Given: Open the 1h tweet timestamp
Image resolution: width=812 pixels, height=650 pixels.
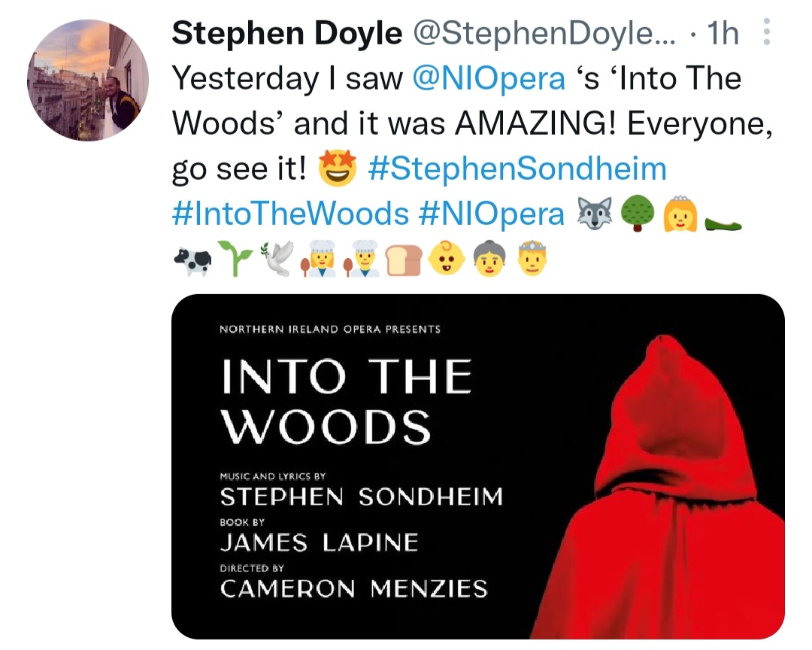Looking at the screenshot, I should click(x=723, y=33).
